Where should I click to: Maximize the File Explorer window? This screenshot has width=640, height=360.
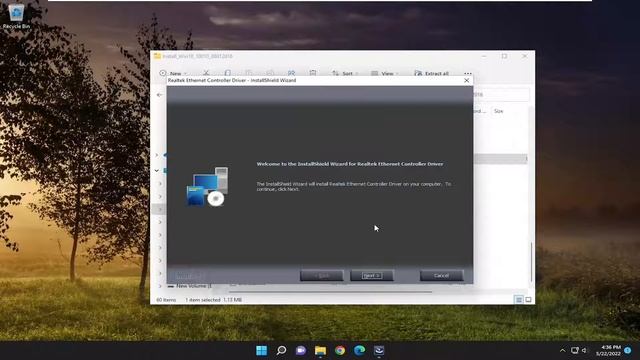(504, 56)
